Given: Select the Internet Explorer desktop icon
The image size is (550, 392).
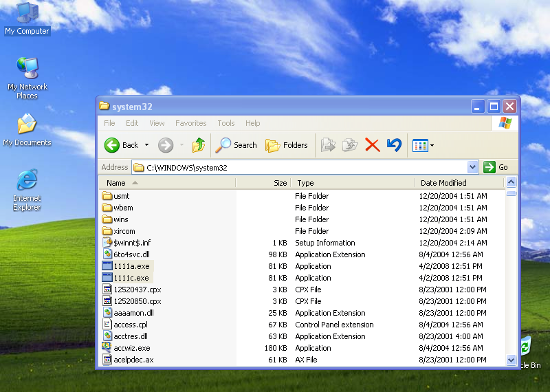Looking at the screenshot, I should point(27,190).
